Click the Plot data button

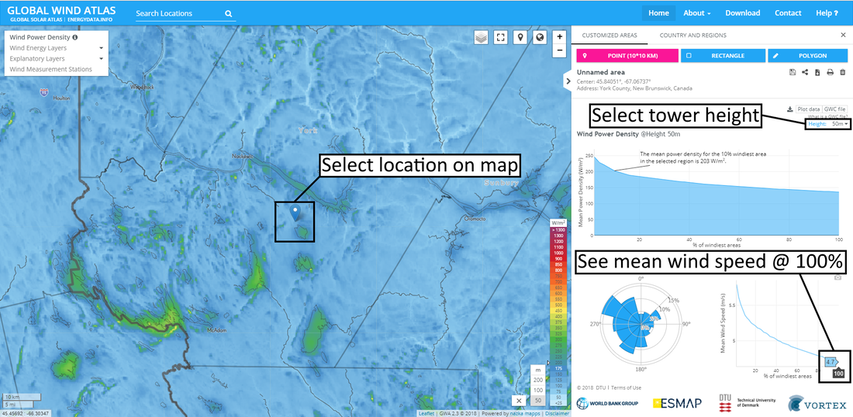point(808,109)
